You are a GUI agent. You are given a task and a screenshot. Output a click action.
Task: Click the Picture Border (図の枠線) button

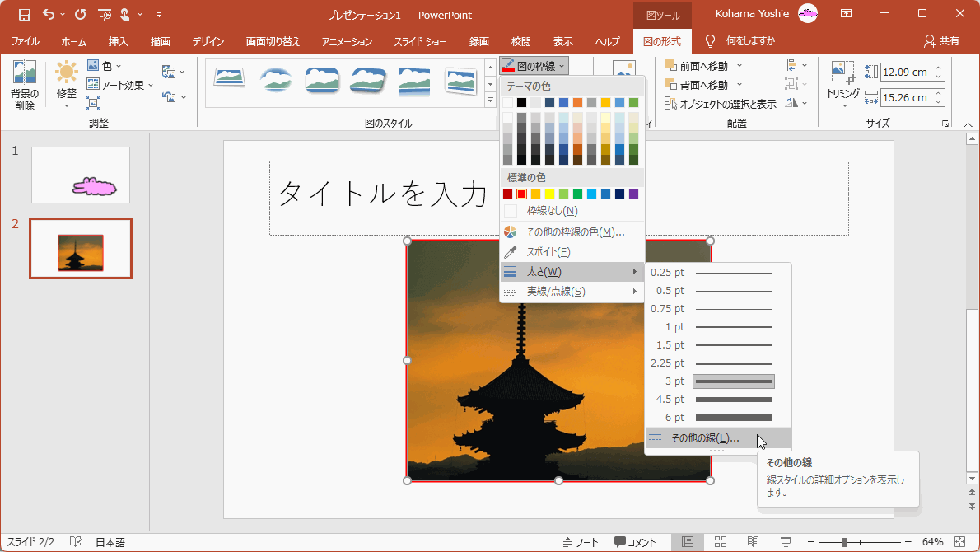pos(534,66)
